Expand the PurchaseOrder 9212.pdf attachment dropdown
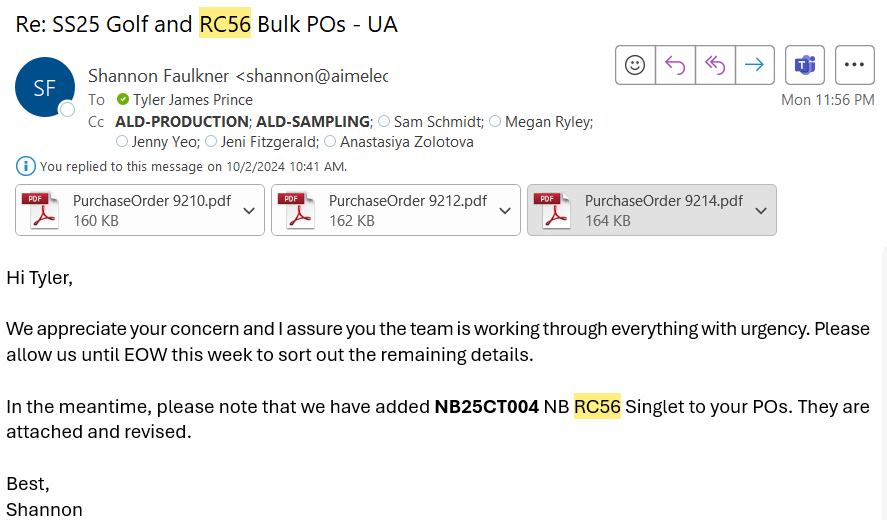This screenshot has height=520, width=887. pyautogui.click(x=505, y=210)
